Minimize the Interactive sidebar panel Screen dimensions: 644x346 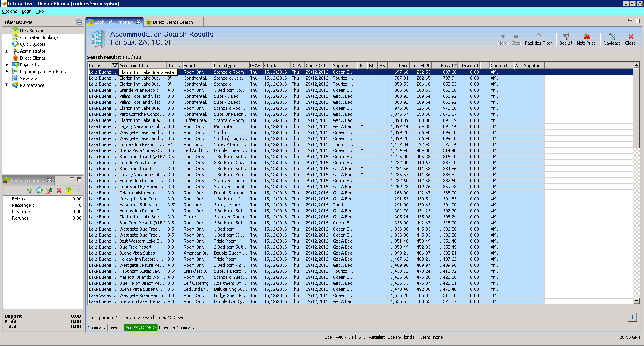click(79, 22)
